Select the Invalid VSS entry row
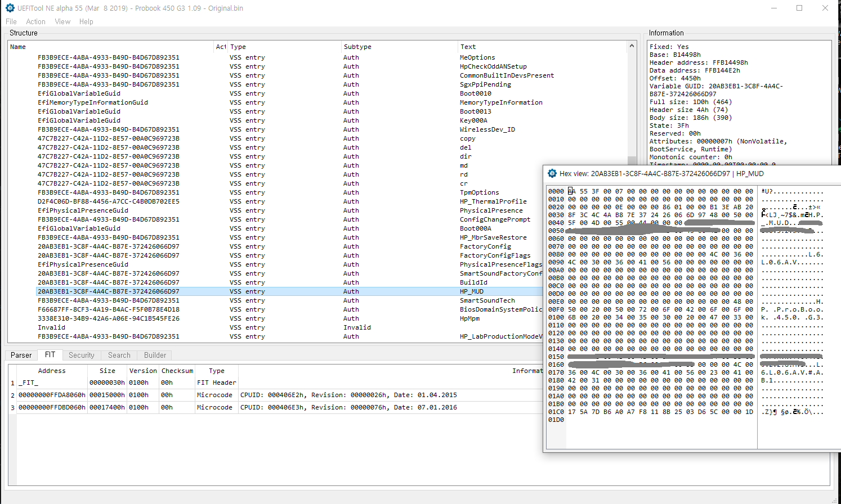Image resolution: width=841 pixels, height=504 pixels. [x=289, y=327]
